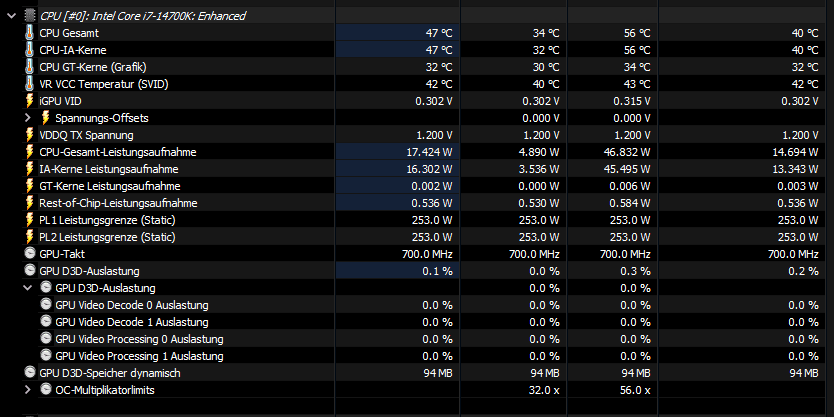Select PL1 Leistungsgrenze (Static) label
Image resolution: width=834 pixels, height=417 pixels.
coord(107,220)
